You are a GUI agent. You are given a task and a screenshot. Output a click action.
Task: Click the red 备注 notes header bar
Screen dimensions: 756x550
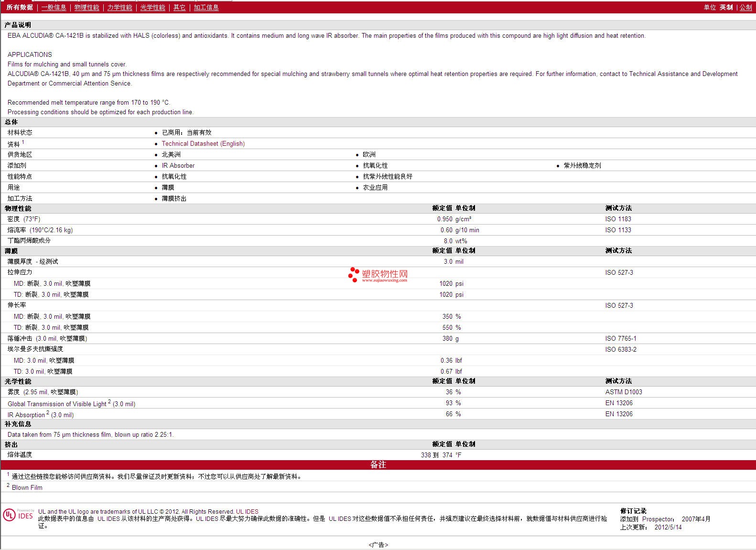tap(378, 464)
